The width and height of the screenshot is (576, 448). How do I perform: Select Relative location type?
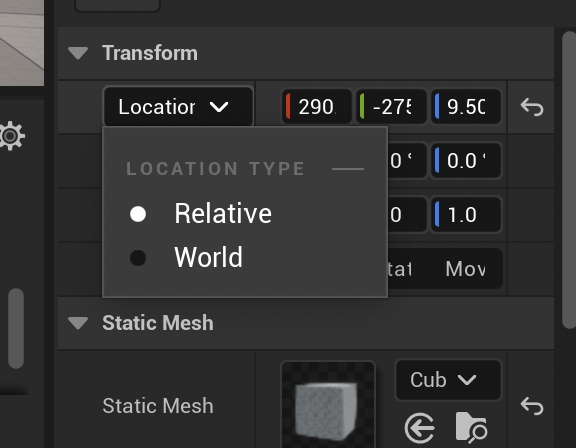click(201, 214)
